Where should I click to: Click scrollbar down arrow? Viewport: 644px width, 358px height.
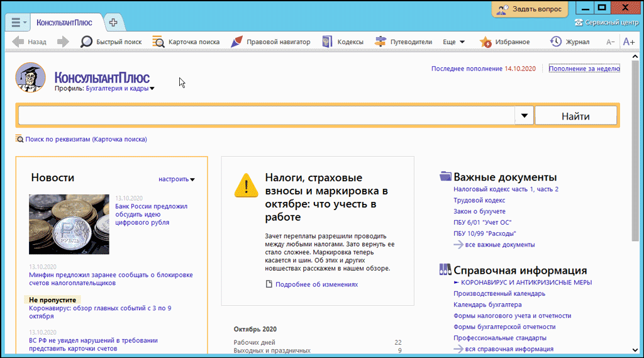coord(635,350)
